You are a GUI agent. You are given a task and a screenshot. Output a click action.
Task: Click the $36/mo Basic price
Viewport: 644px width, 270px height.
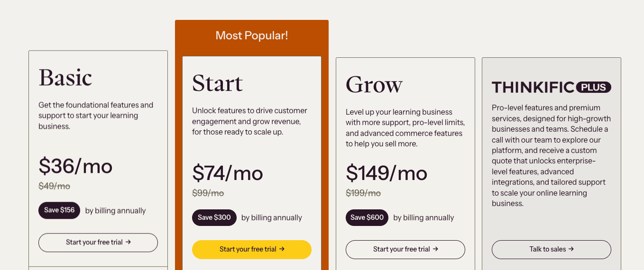click(x=75, y=166)
